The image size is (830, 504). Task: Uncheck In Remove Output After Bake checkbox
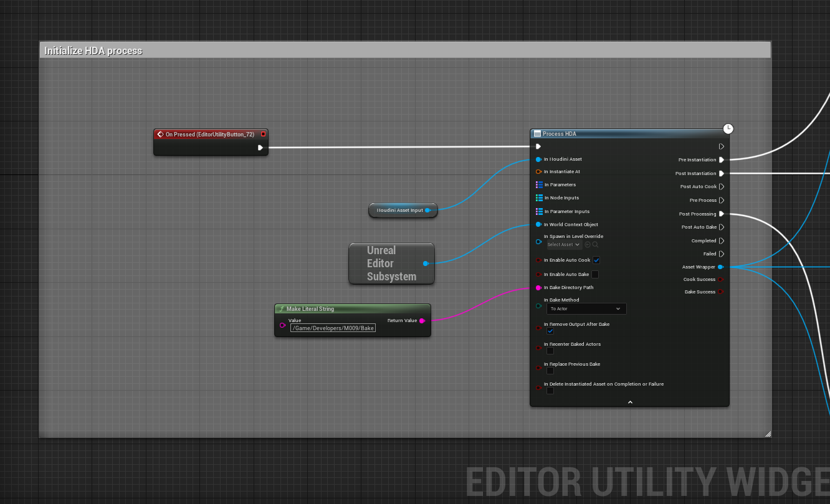coord(550,331)
